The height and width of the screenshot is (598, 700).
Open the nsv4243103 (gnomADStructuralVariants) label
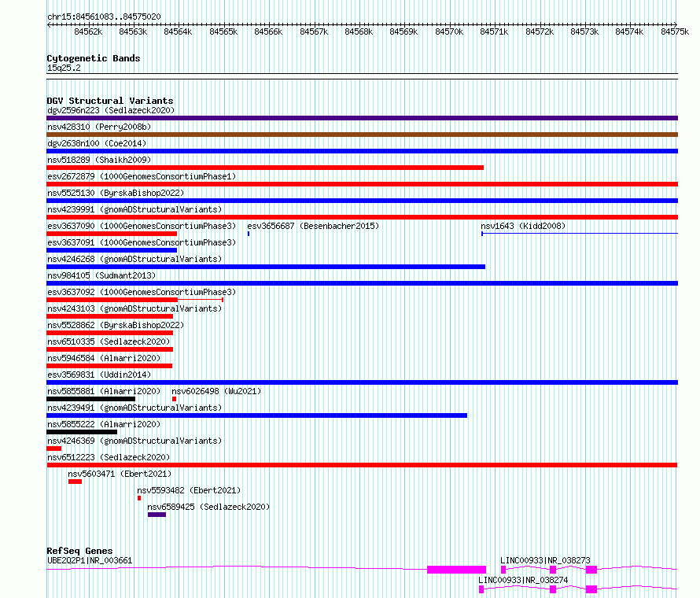[x=134, y=308]
